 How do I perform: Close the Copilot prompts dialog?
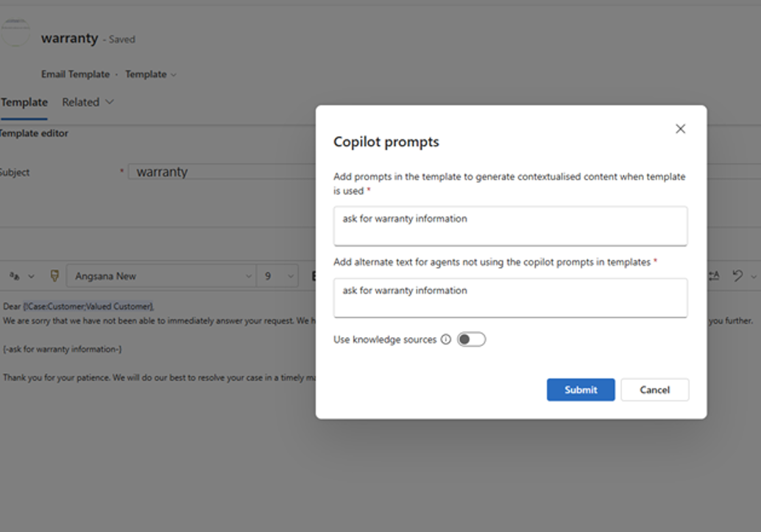click(680, 129)
